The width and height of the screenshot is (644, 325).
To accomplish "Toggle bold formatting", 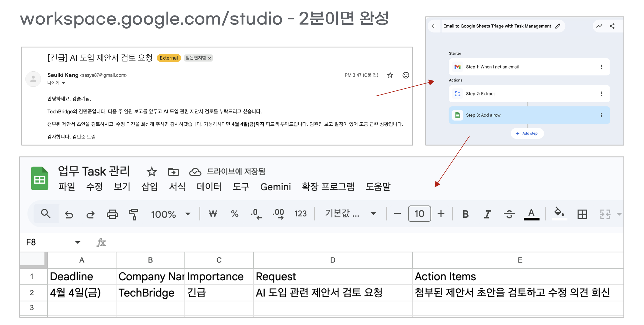I will click(x=465, y=214).
